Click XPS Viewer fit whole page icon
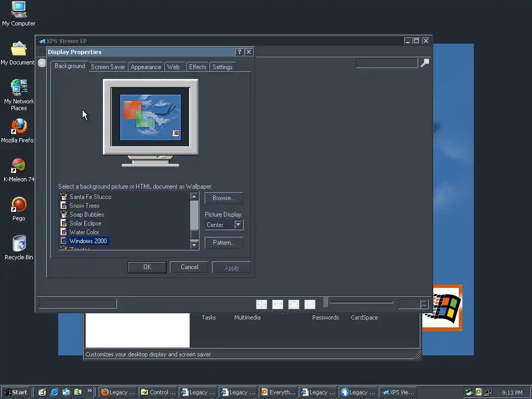 261,304
